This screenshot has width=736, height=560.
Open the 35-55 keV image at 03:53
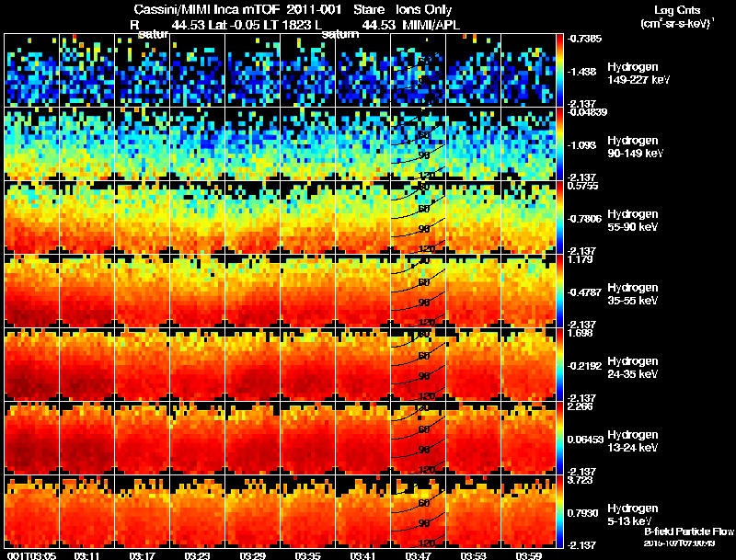473,291
